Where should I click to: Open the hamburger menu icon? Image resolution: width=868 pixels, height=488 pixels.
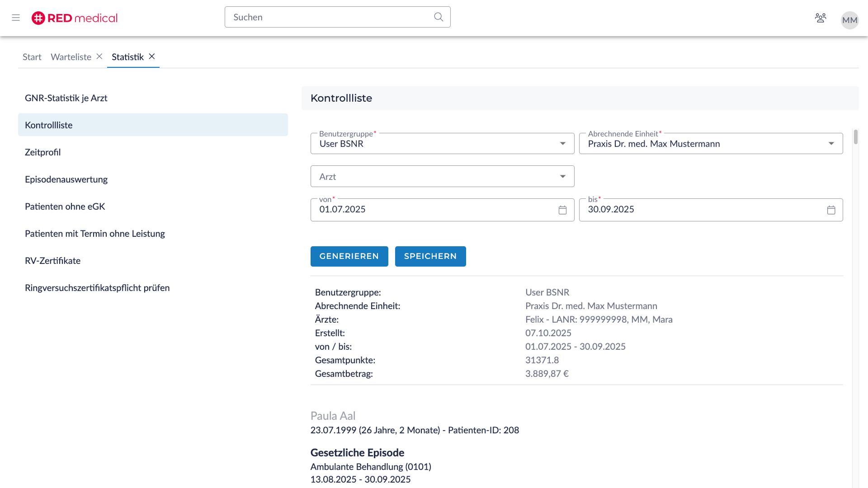(16, 18)
